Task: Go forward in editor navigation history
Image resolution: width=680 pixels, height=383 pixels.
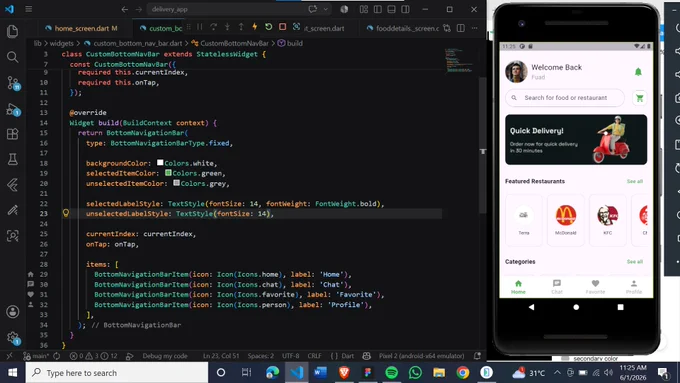Action: [138, 9]
